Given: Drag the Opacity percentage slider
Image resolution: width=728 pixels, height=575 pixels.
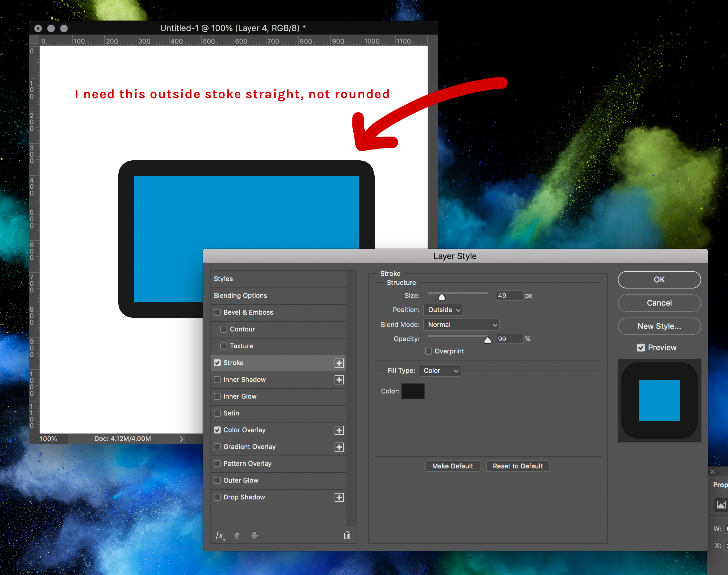Looking at the screenshot, I should tap(488, 339).
